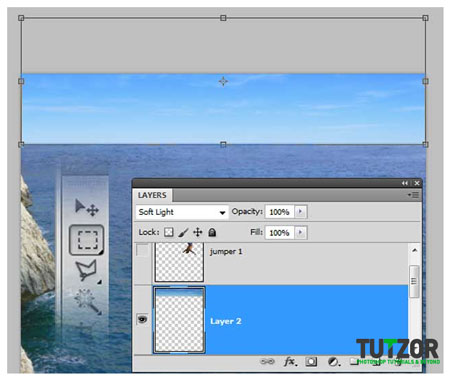Screen dimensions: 450x380
Task: Lock image pixels brush icon
Action: pos(183,232)
